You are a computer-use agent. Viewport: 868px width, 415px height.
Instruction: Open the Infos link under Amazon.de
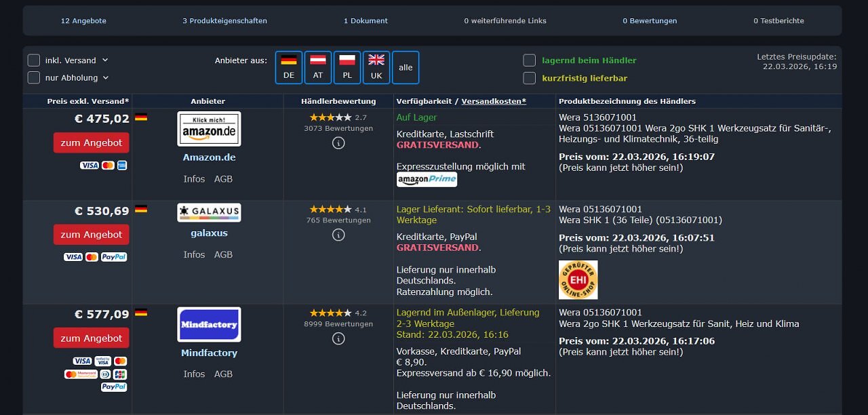pos(194,179)
